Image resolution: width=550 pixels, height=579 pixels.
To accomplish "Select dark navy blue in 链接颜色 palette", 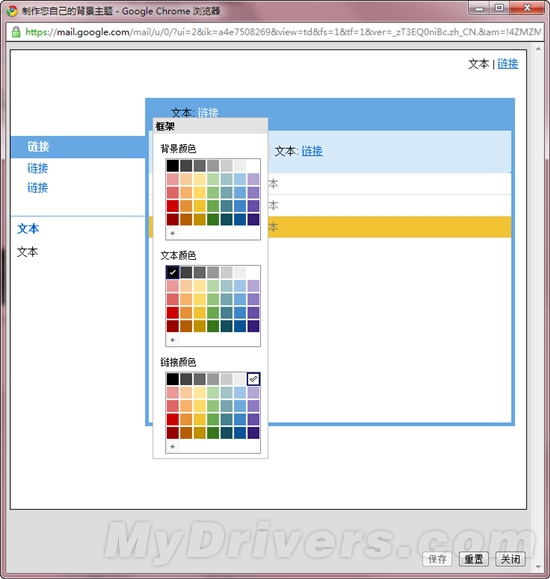I will click(240, 433).
